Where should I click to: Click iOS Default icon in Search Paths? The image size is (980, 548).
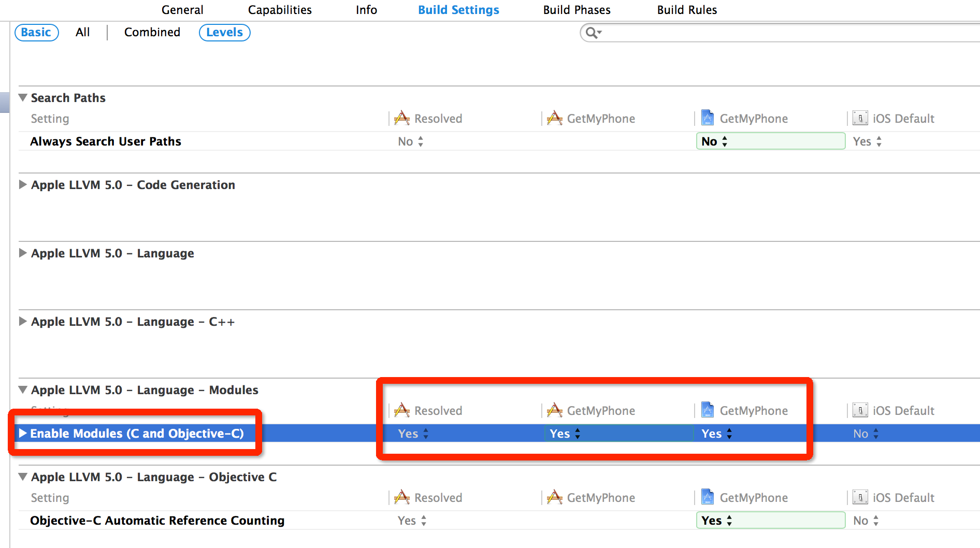pos(860,118)
